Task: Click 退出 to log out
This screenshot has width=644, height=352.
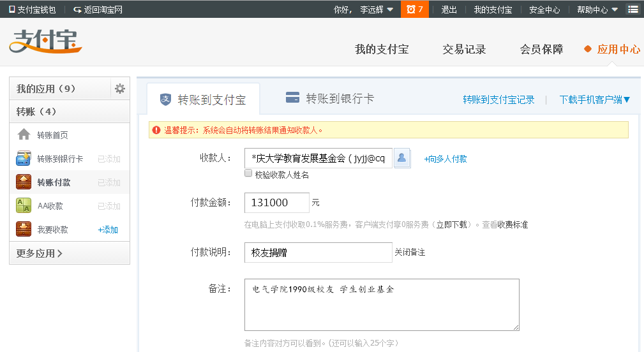Action: [449, 10]
